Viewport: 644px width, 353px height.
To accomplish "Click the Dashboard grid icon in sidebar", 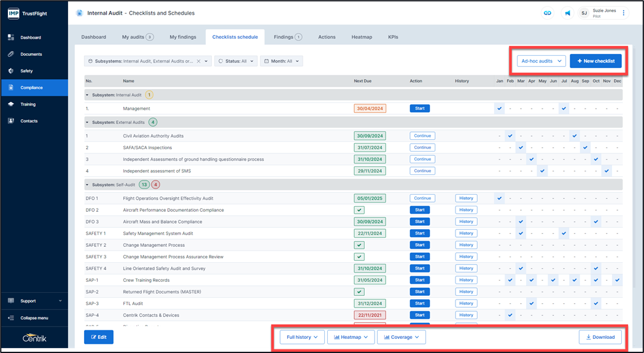I will 11,37.
